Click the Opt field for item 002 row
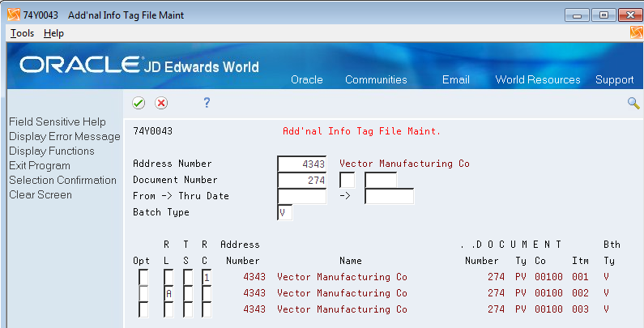Screen dimensions: 644x328 (x=143, y=293)
